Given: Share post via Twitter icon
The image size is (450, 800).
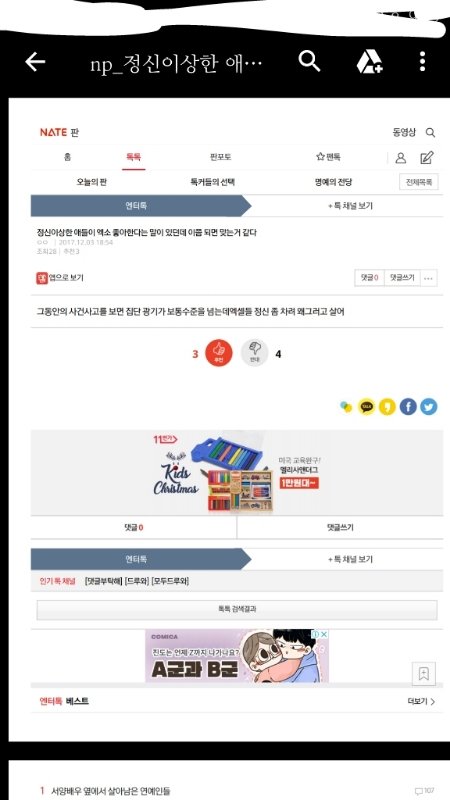Looking at the screenshot, I should click(429, 407).
